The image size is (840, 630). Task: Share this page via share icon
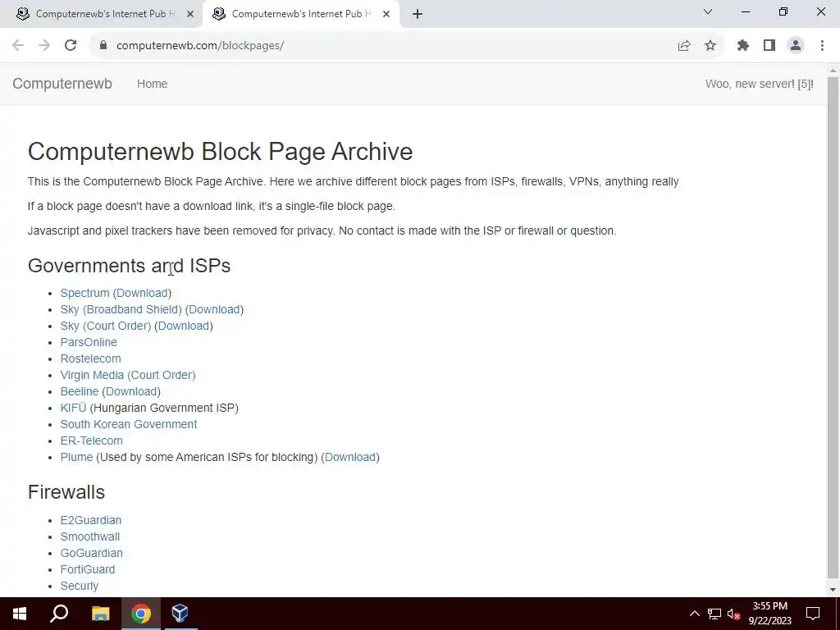684,46
